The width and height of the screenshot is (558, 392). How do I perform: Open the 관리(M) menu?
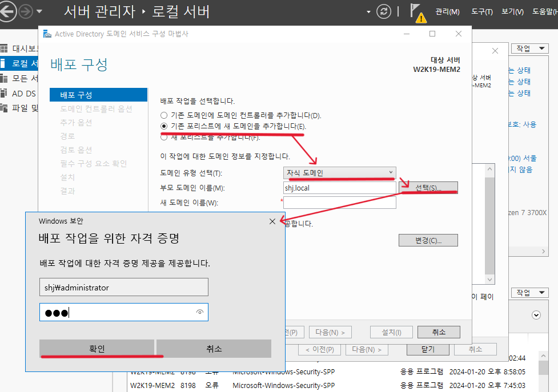[x=447, y=12]
